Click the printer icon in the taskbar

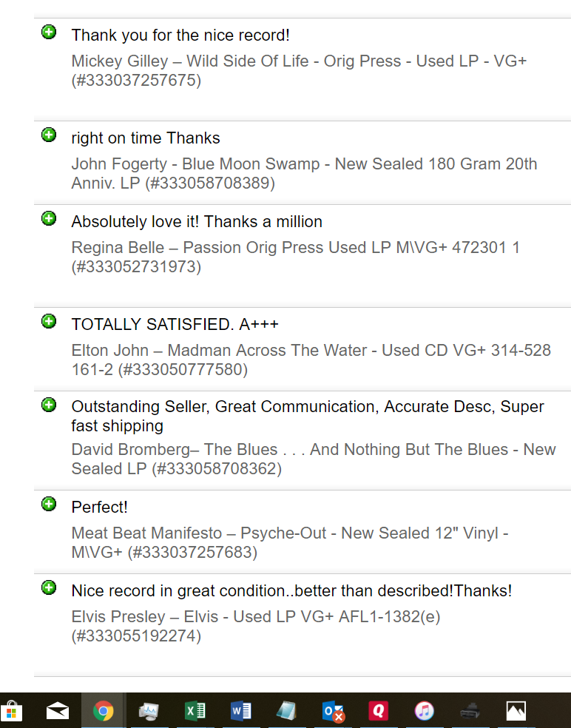pyautogui.click(x=470, y=711)
